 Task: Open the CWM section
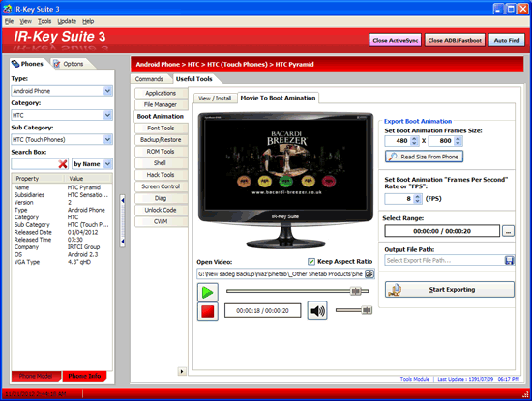[161, 221]
